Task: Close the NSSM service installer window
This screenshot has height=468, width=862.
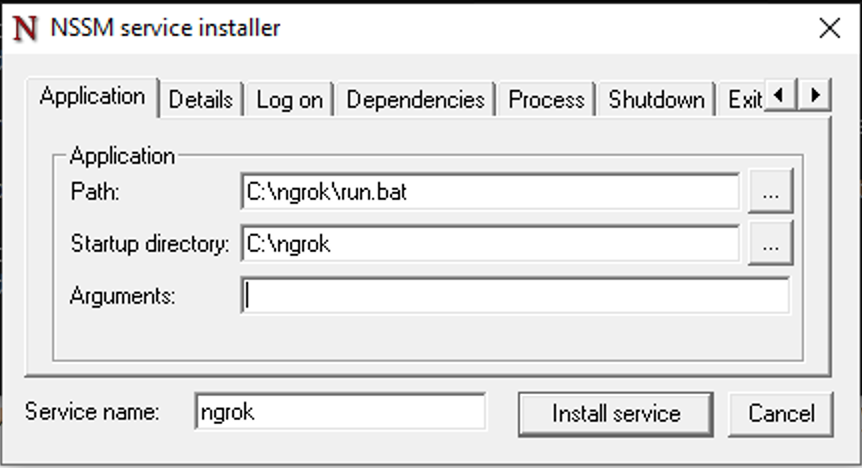Action: [x=829, y=28]
